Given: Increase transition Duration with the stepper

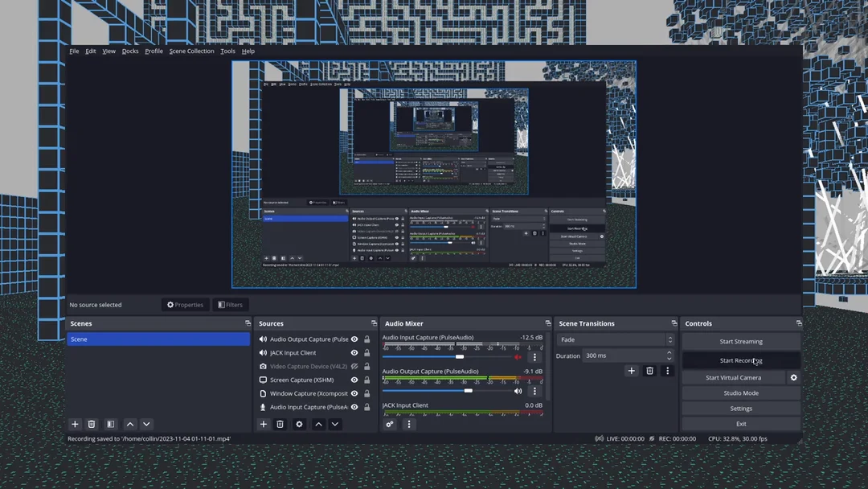Looking at the screenshot, I should point(670,352).
